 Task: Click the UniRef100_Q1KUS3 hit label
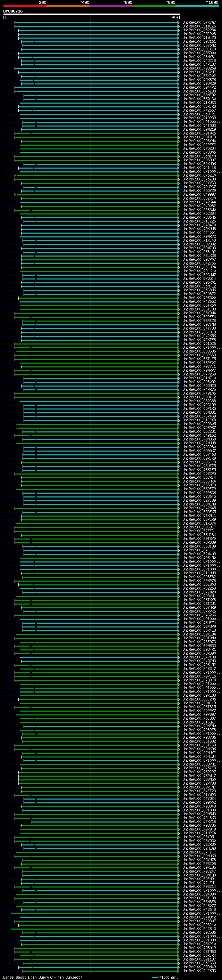[199, 103]
